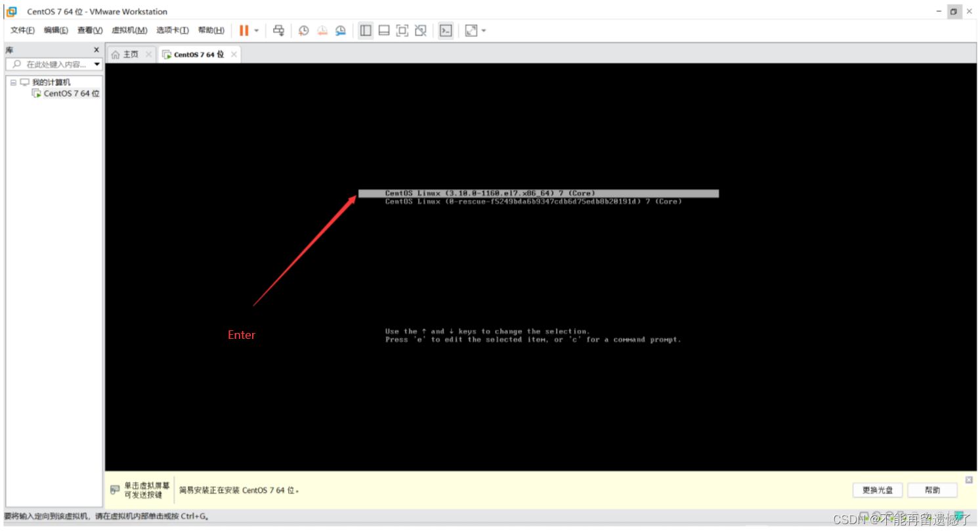Viewport: 980px width, 532px height.
Task: Collapse the 我的计算机 tree node
Action: (x=13, y=83)
